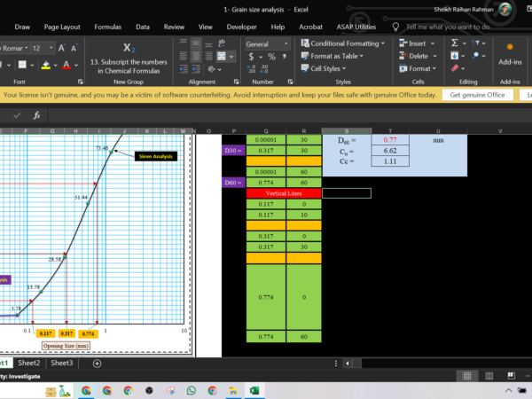Apply Comma Style format
This screenshot has width=532, height=399.
click(x=285, y=57)
